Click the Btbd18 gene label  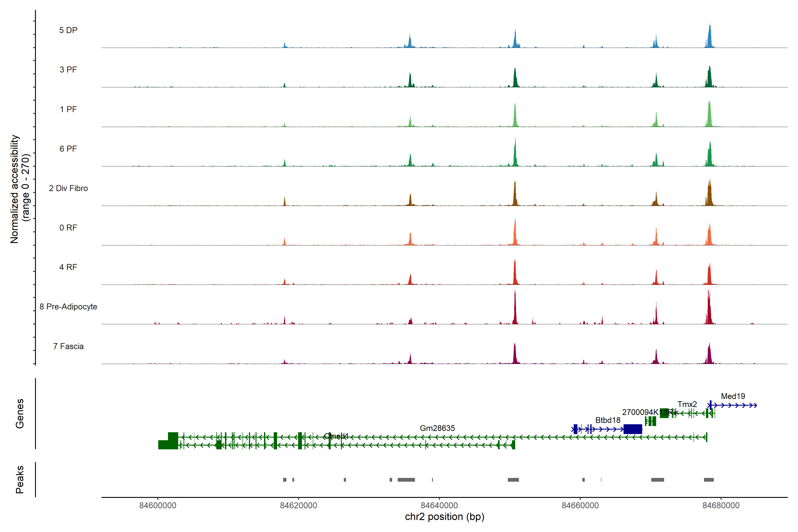pos(608,420)
